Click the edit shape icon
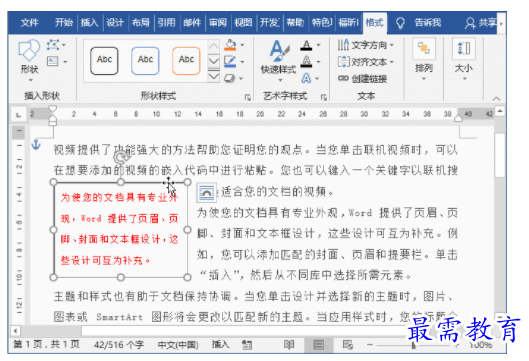The height and width of the screenshot is (361, 529). pyautogui.click(x=53, y=45)
